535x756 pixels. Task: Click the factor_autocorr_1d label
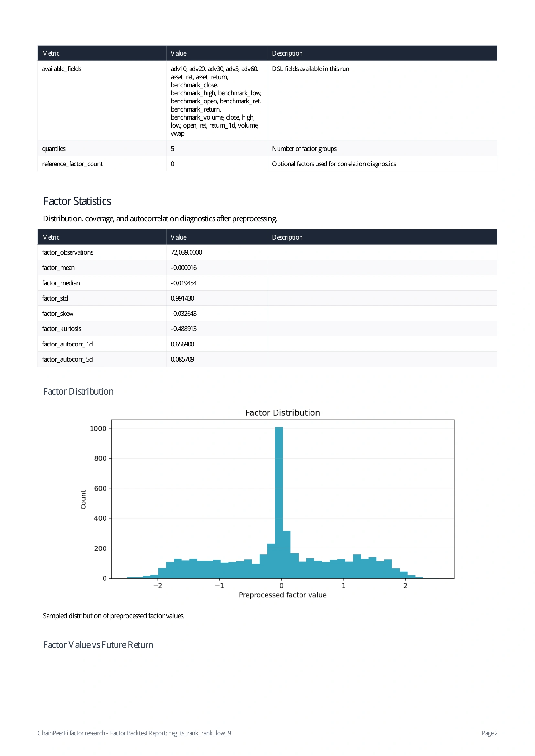click(67, 344)
